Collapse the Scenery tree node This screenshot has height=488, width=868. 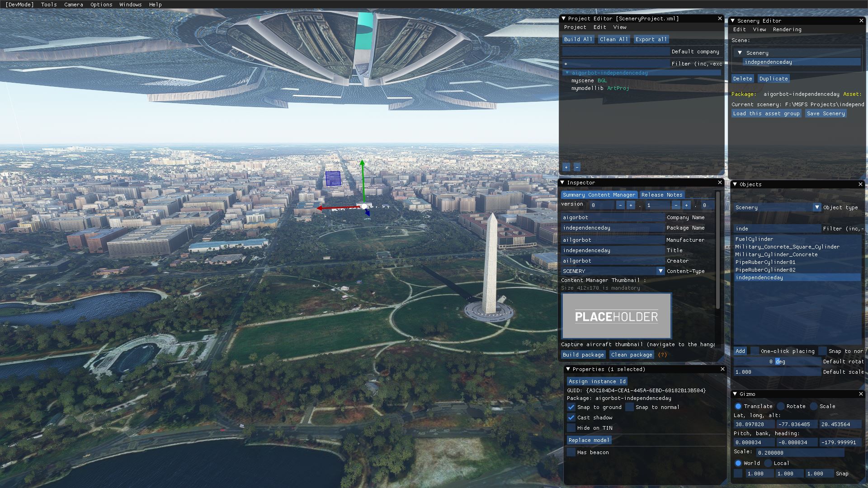[740, 53]
